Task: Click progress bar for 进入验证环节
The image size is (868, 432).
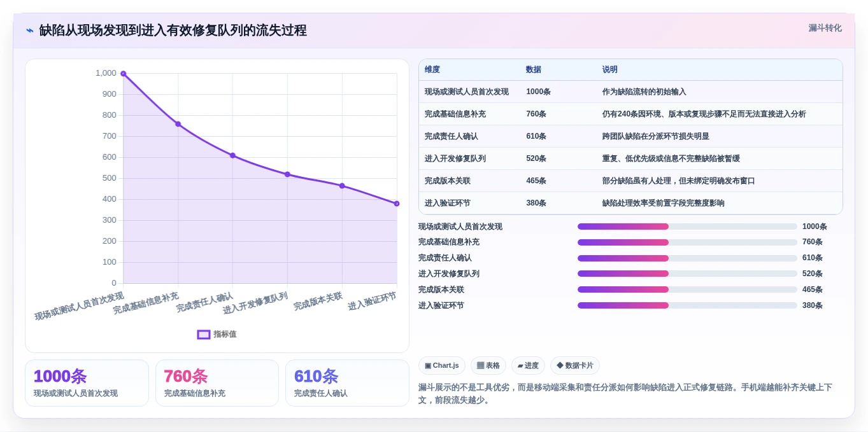Action: [687, 305]
